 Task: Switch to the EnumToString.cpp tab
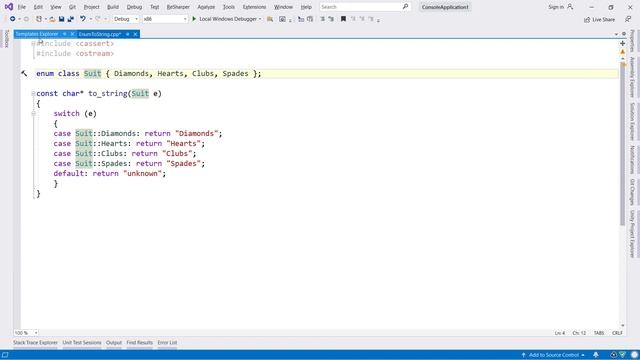tap(100, 34)
